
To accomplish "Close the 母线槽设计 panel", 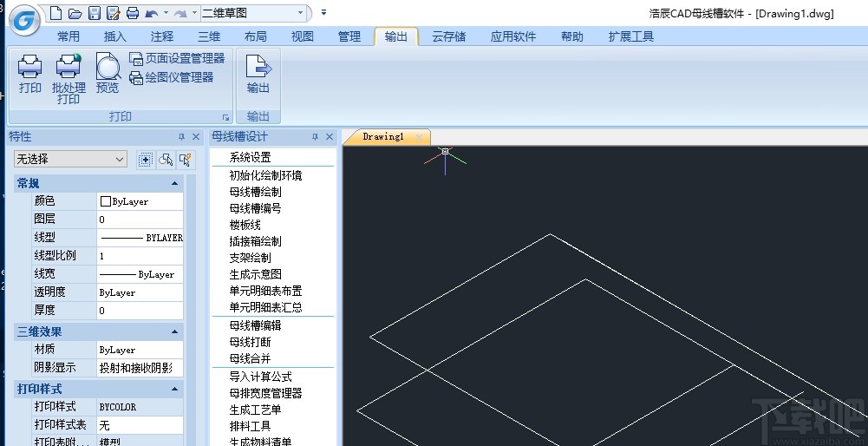I will (x=330, y=137).
